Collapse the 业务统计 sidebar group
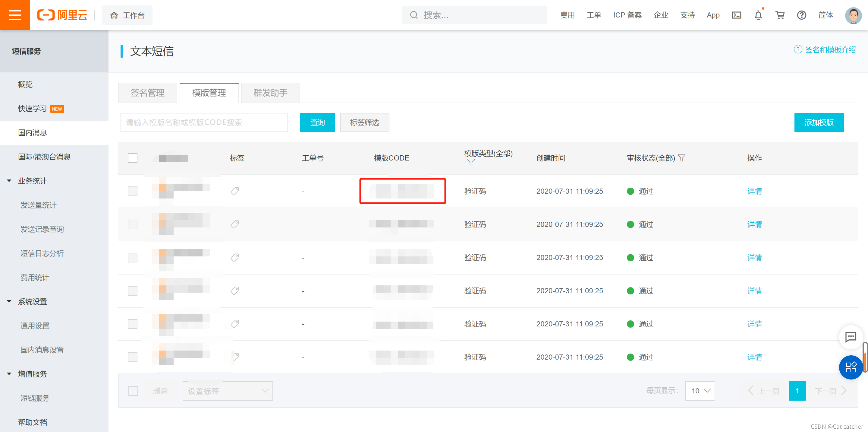The width and height of the screenshot is (868, 432). pos(9,181)
